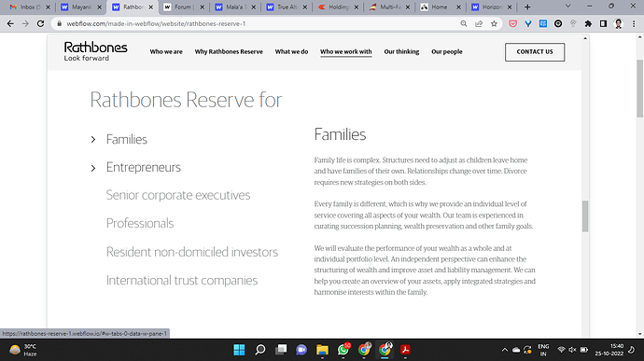Screen dimensions: 644x361
Task: Click inner preview scroll-up arrow
Action: 585,38
